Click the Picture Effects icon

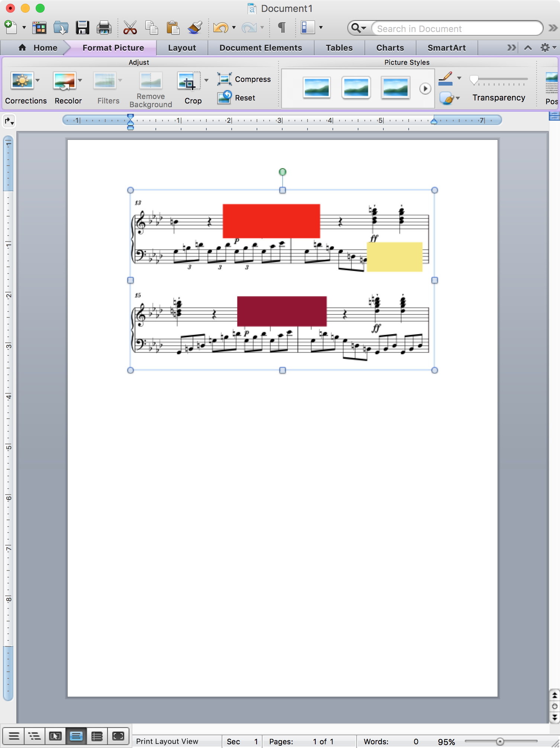click(x=446, y=98)
